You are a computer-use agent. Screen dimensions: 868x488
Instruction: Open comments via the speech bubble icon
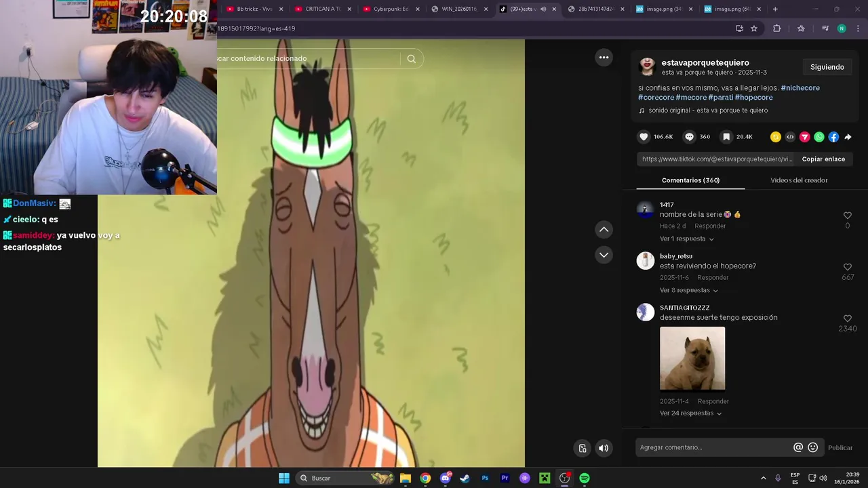[x=689, y=137]
